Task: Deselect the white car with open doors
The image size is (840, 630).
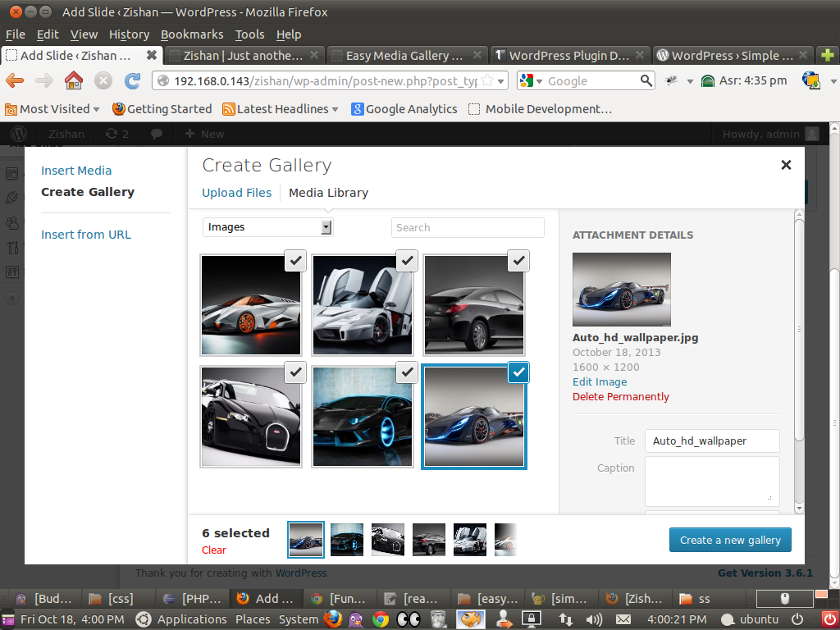Action: click(407, 261)
